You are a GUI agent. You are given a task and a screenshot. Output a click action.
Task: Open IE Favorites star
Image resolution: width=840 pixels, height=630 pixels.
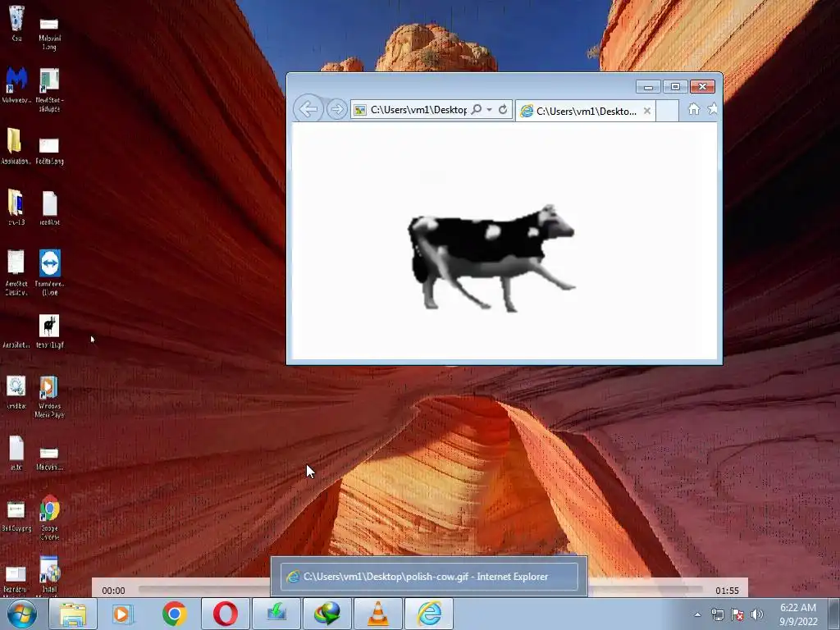[712, 109]
